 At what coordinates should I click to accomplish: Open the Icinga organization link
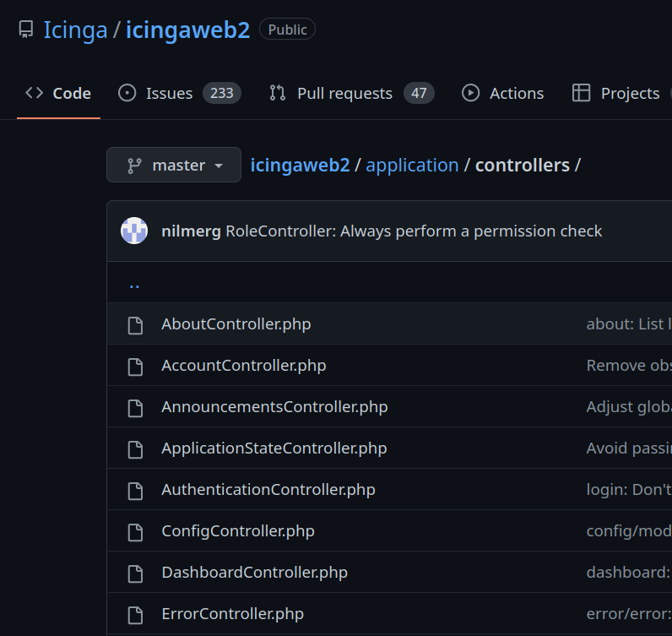pos(75,30)
